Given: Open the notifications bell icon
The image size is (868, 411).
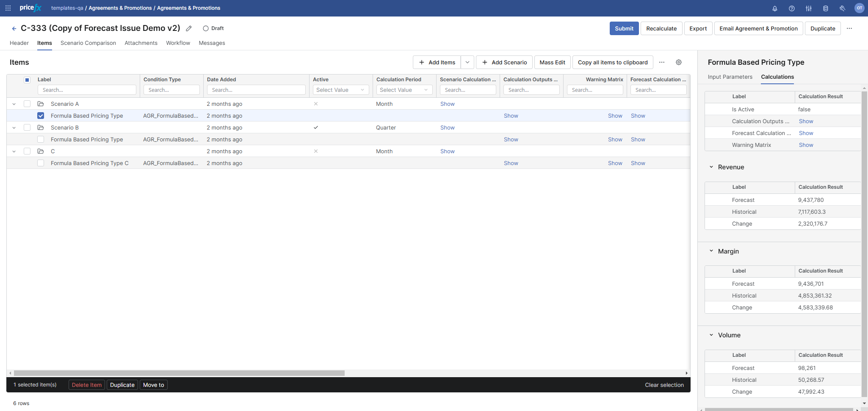Looking at the screenshot, I should click(x=774, y=8).
